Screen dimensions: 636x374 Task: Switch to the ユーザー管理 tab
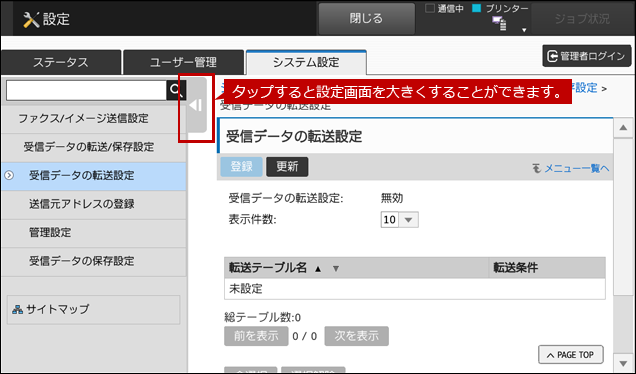tap(183, 62)
